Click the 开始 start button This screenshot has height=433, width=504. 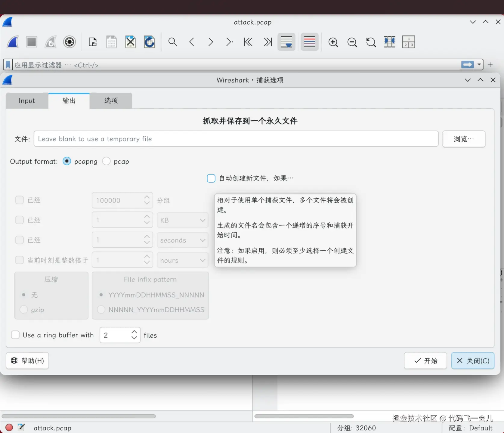click(x=425, y=360)
